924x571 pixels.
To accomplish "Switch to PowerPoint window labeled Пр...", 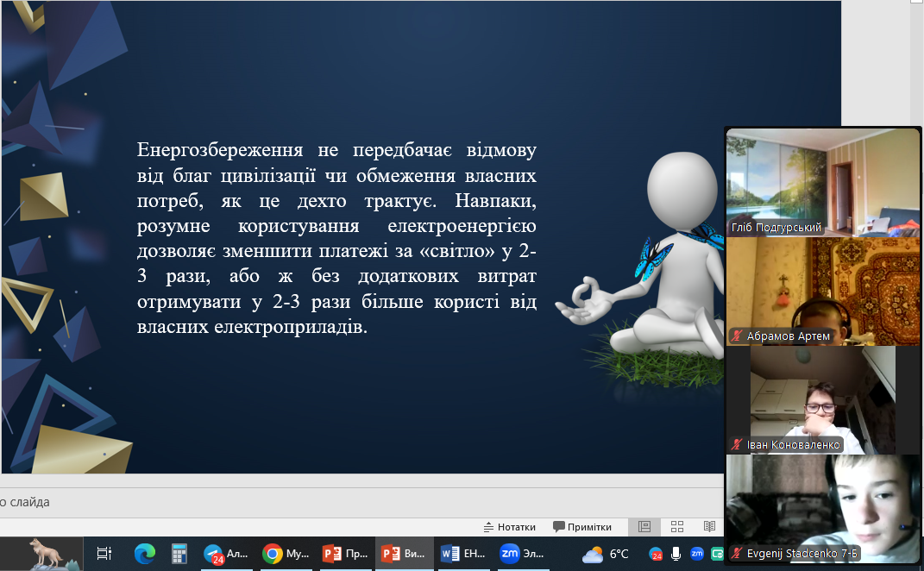I will tap(345, 554).
